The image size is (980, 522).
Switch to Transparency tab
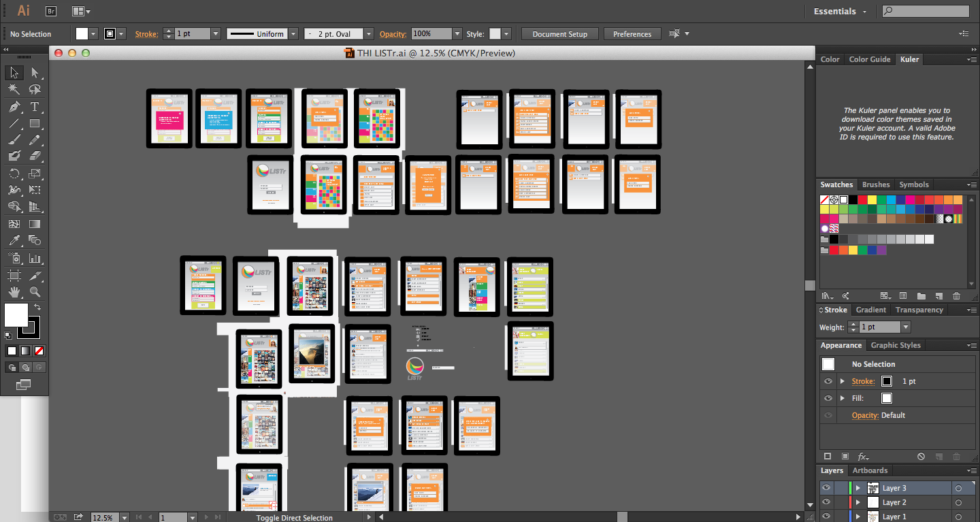point(919,310)
